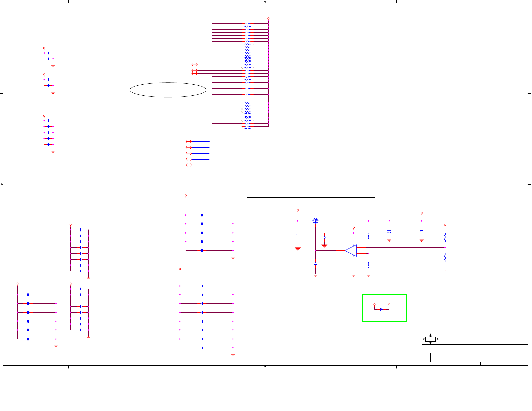532x411 pixels.
Task: Click the blue triangular amplifier symbol
Action: point(351,250)
